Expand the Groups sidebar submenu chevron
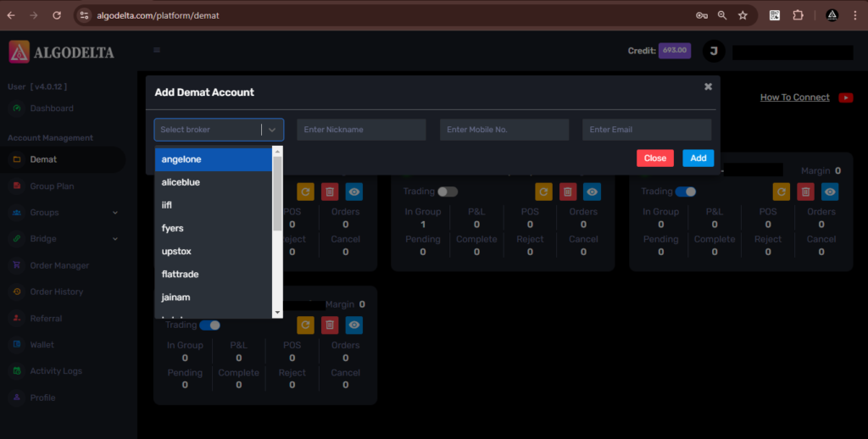Viewport: 868px width, 439px height. pos(115,213)
